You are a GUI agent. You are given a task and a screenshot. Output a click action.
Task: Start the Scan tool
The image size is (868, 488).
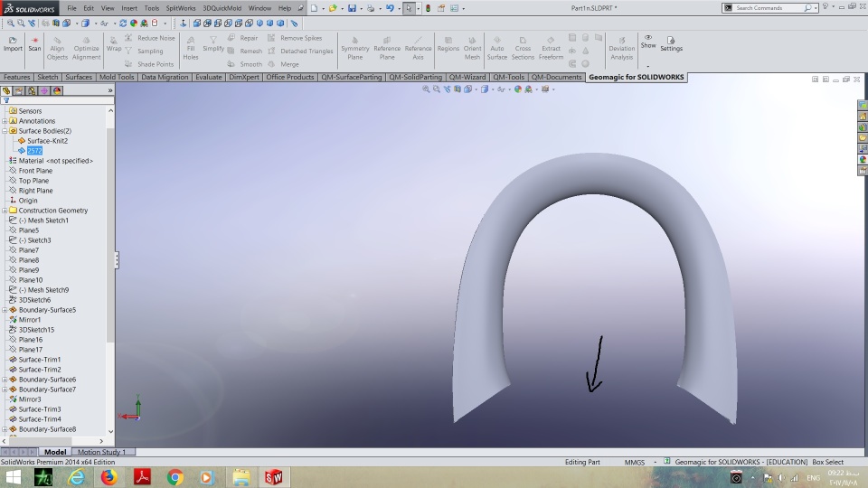tap(34, 43)
